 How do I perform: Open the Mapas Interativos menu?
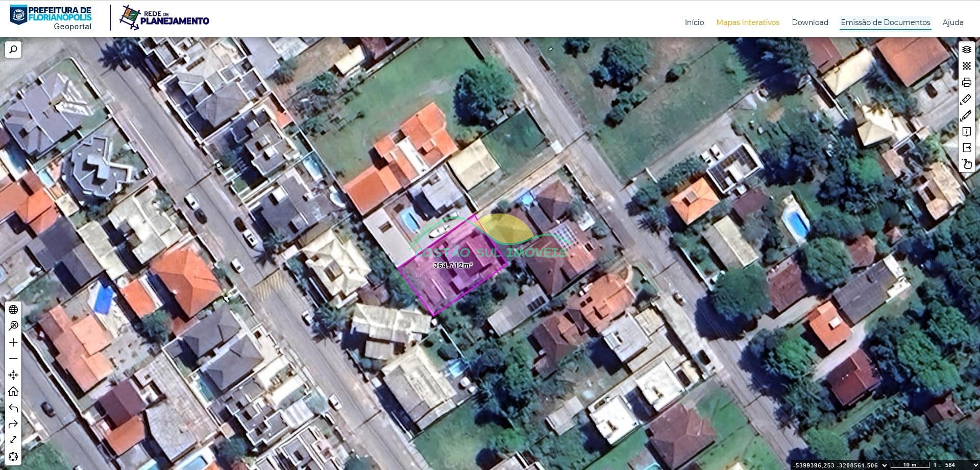pos(748,22)
